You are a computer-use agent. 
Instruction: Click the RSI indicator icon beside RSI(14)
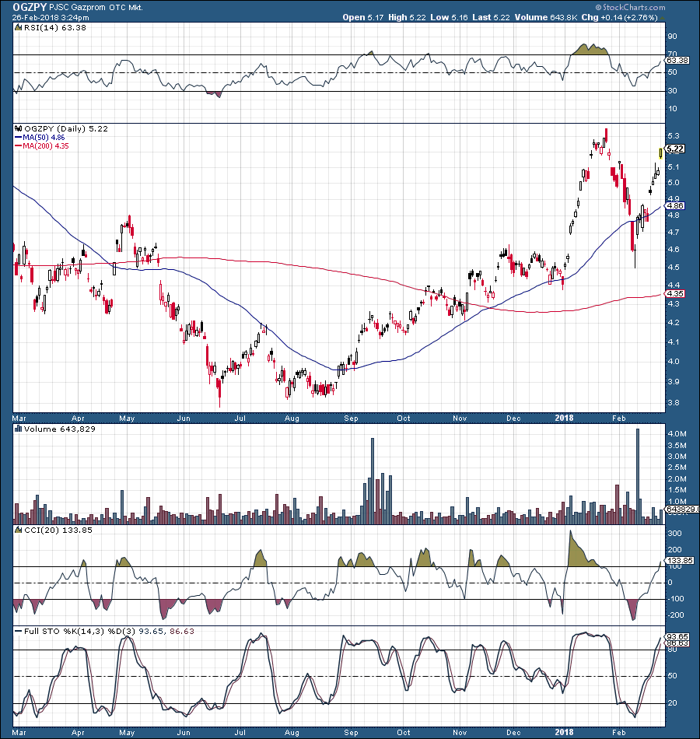(19, 27)
